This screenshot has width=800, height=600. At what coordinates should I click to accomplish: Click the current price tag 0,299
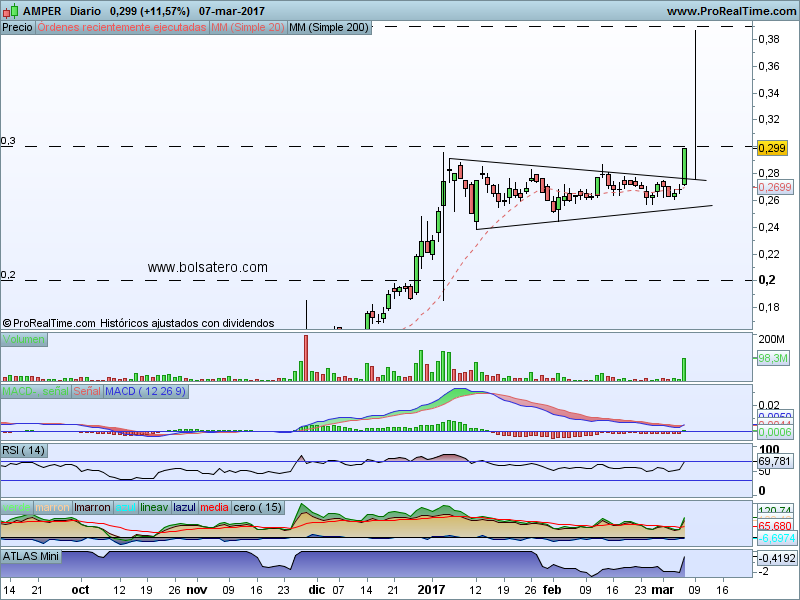[772, 148]
